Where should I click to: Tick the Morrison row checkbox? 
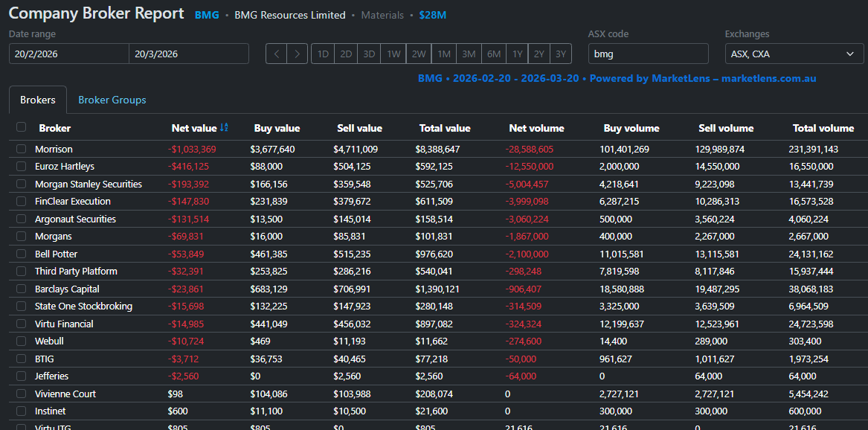[x=21, y=149]
